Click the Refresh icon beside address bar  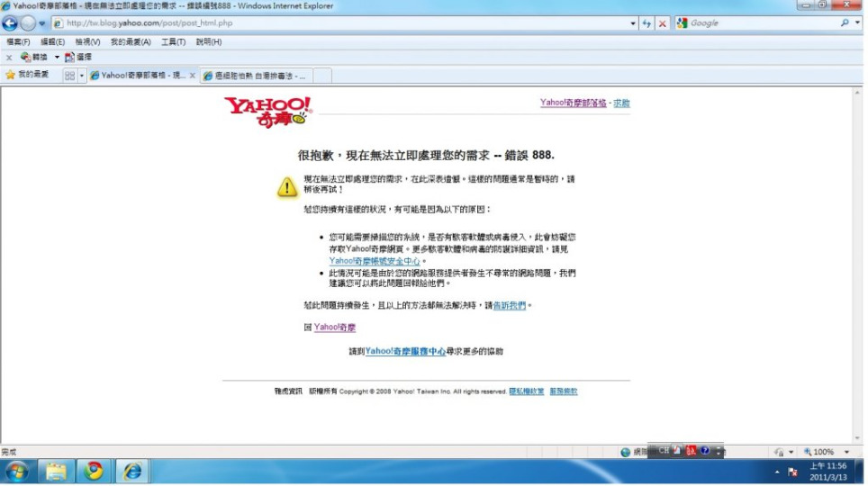click(646, 23)
